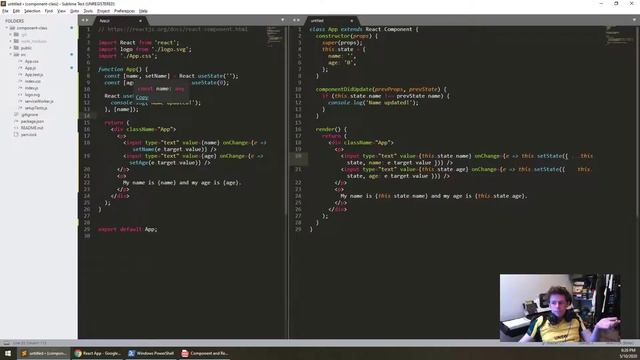Open App.test.js from the sidebar
This screenshot has width=640, height=360.
pos(34,75)
